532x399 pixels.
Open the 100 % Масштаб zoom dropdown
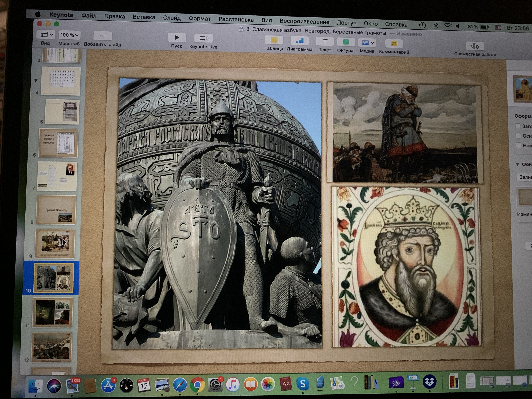pos(69,35)
